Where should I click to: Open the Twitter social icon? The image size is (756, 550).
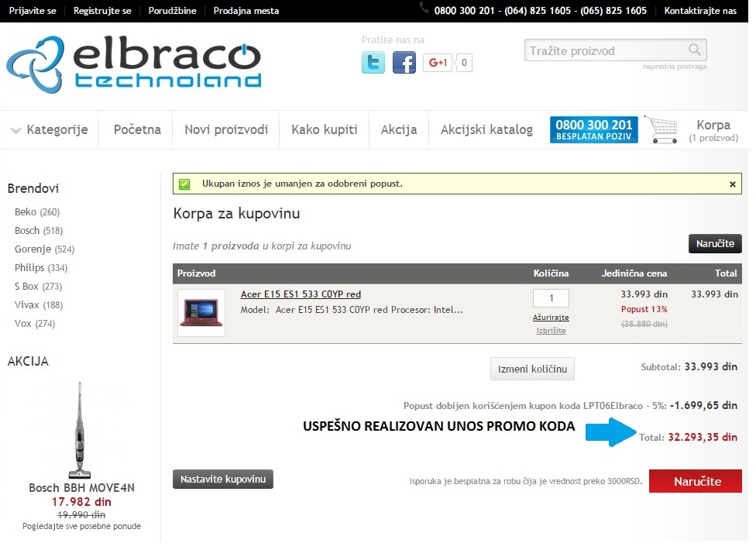coord(373,62)
